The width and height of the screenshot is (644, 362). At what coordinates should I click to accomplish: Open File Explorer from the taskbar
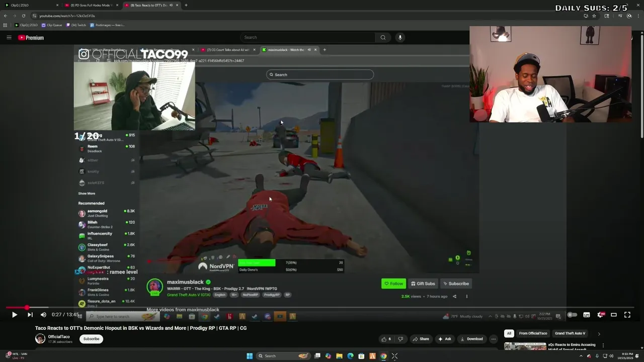tap(339, 356)
